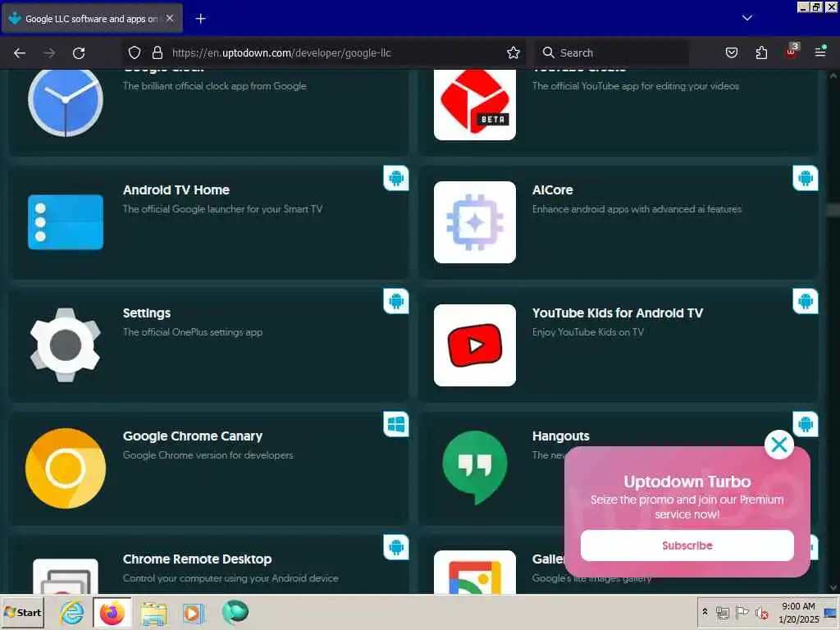Open the network tray icon
Viewport: 840px width, 630px height.
[x=722, y=612]
